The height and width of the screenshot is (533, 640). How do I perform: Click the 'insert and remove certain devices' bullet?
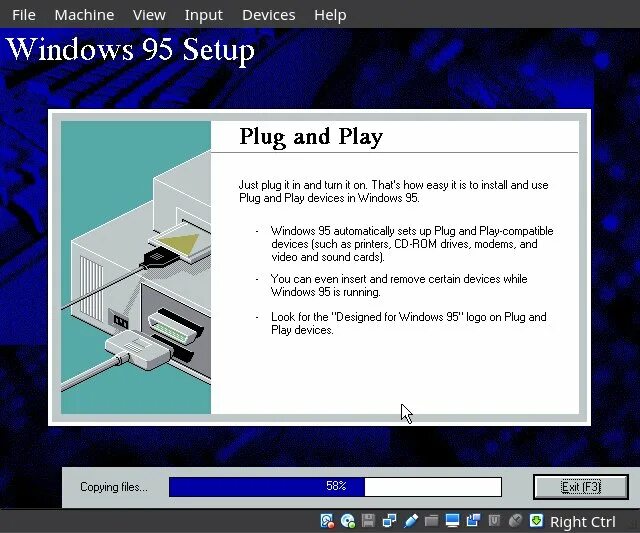tap(399, 285)
